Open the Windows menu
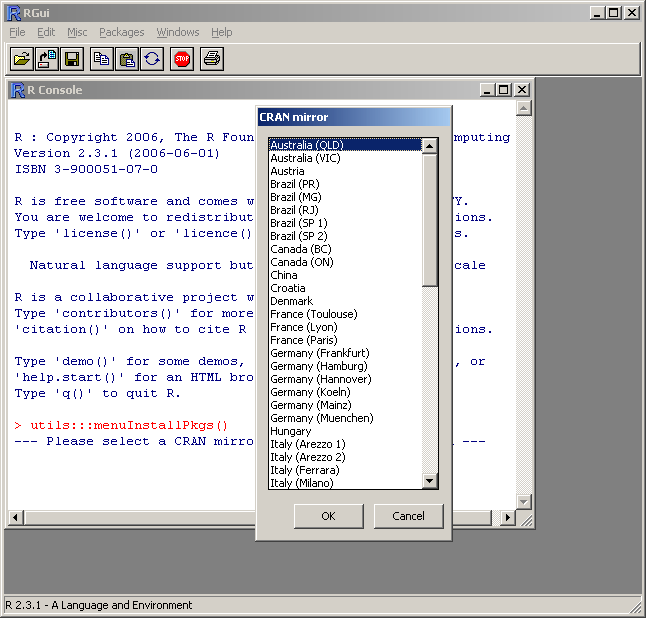646x618 pixels. (x=178, y=32)
